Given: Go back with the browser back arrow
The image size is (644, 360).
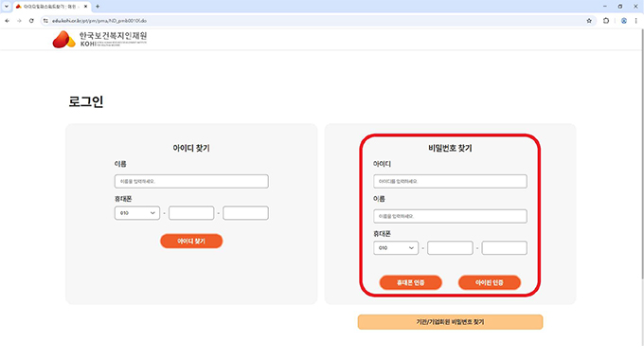Looking at the screenshot, I should pos(8,21).
